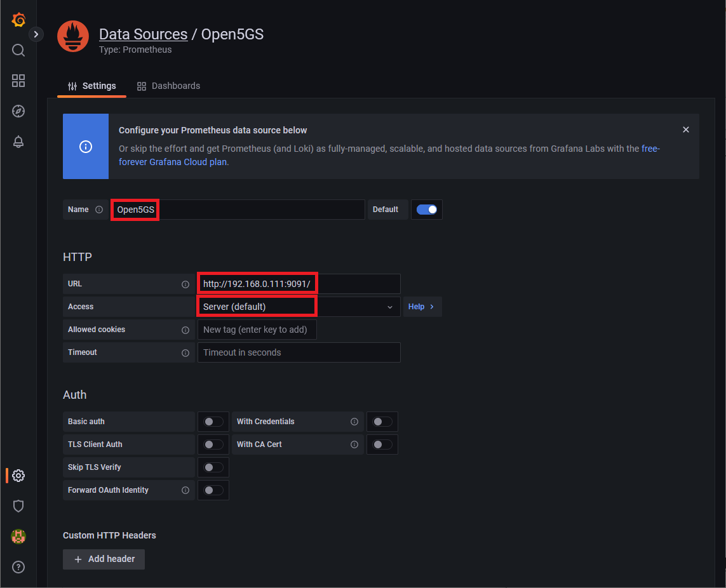Viewport: 726px width, 588px height.
Task: Open the Alerting bell icon
Action: click(18, 142)
